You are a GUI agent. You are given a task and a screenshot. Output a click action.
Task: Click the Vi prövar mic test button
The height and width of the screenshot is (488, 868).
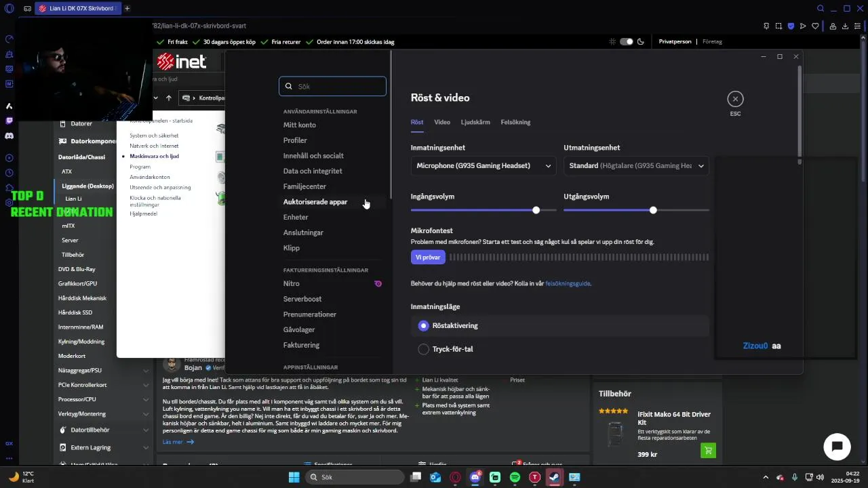(428, 258)
